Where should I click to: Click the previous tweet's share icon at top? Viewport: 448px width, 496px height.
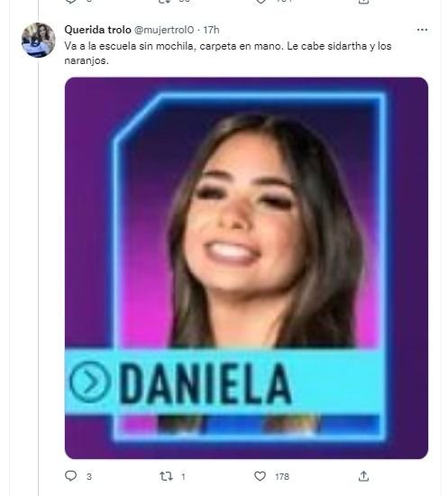click(x=363, y=2)
